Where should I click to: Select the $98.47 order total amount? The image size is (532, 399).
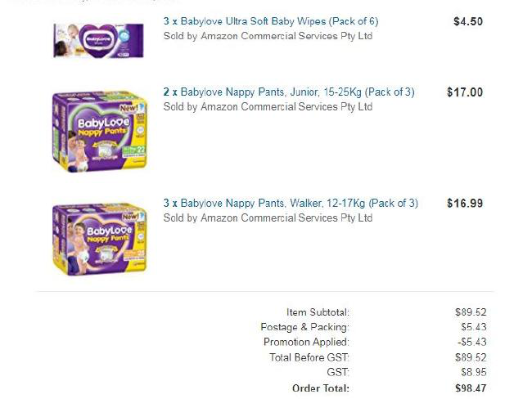point(471,388)
